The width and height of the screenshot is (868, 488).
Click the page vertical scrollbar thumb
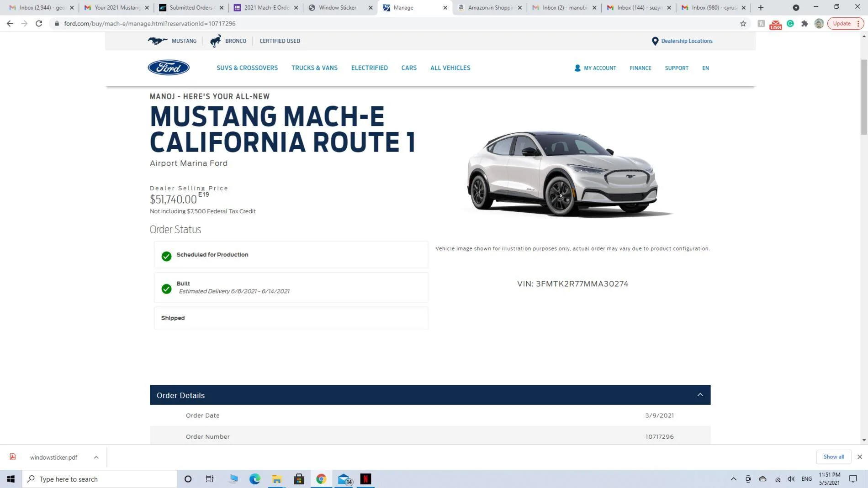(863, 97)
